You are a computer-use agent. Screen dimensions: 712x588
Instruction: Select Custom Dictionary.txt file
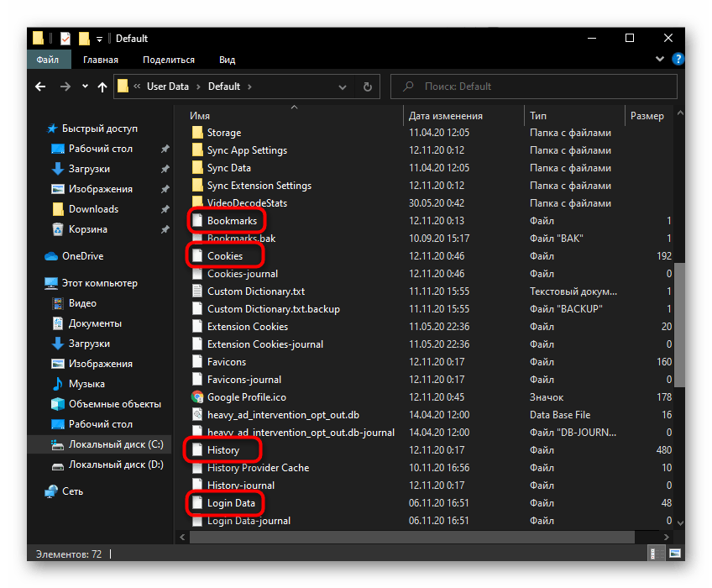tap(255, 291)
